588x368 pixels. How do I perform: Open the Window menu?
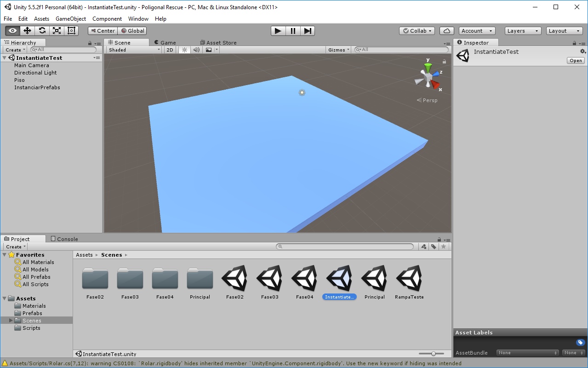click(x=138, y=19)
